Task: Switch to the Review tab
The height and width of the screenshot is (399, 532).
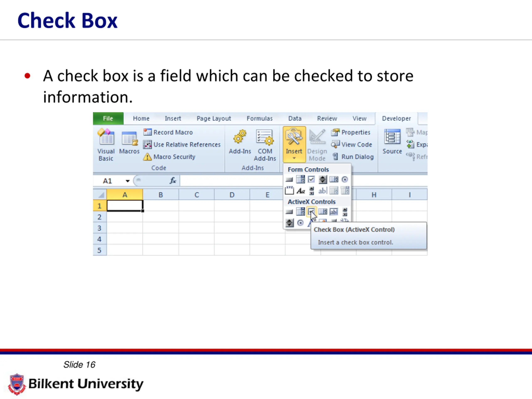Action: point(327,118)
